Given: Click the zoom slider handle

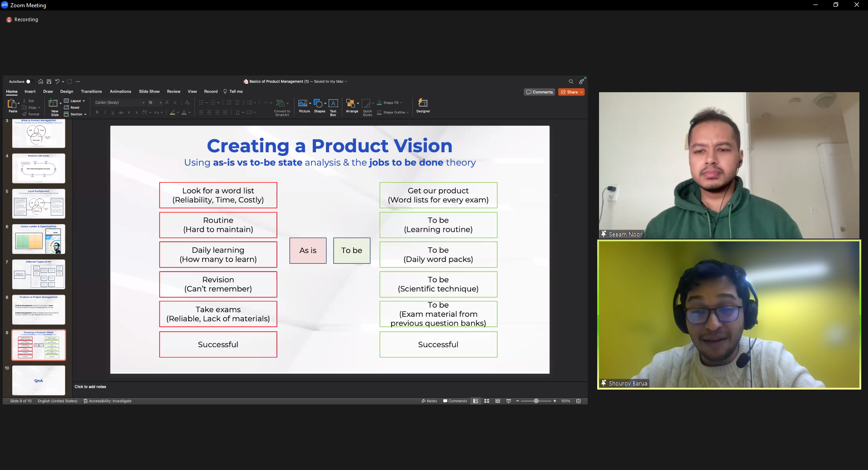Looking at the screenshot, I should [x=536, y=401].
